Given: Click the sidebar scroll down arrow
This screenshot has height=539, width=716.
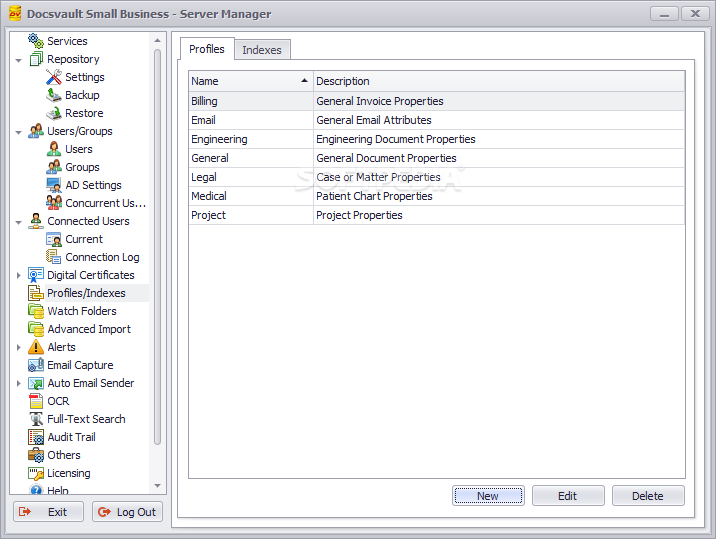Looking at the screenshot, I should pyautogui.click(x=157, y=486).
